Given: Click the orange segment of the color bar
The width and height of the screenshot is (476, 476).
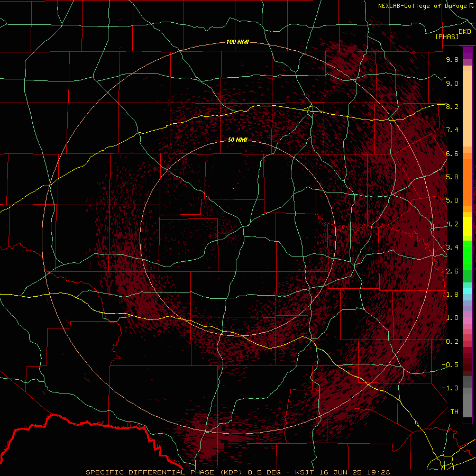Looking at the screenshot, I should 467,182.
